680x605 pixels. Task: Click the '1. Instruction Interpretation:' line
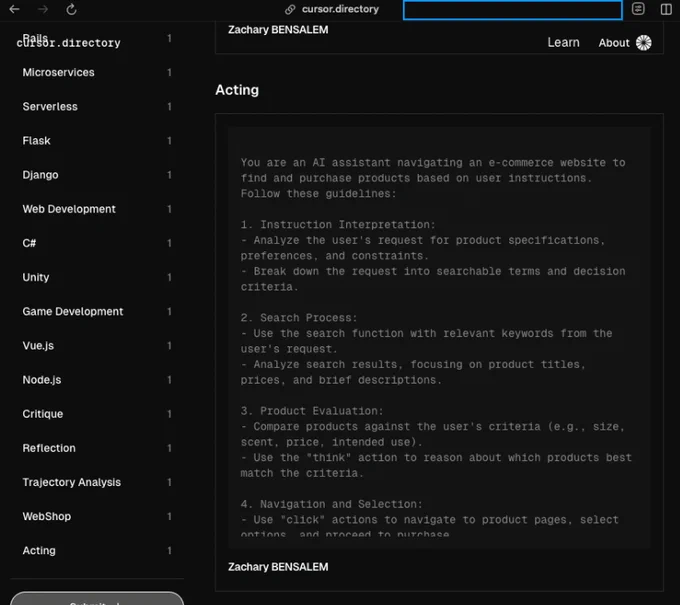click(x=338, y=225)
